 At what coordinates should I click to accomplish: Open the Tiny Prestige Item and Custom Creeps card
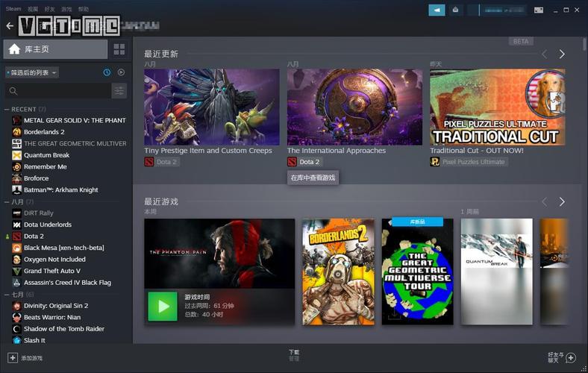pos(212,107)
